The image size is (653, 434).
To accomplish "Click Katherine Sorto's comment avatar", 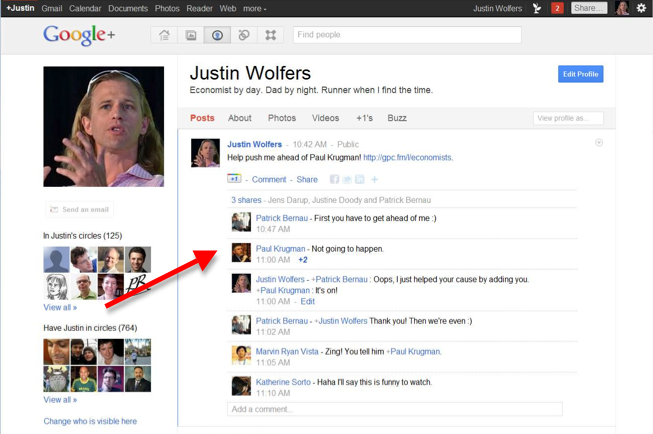I will 242,386.
